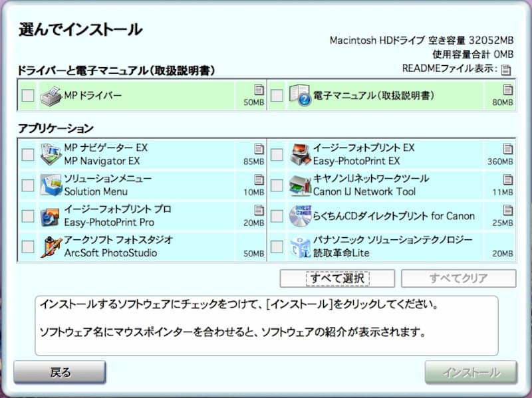Viewport: 532px width, 398px height.
Task: Check the Solution Menu checkbox
Action: point(27,185)
